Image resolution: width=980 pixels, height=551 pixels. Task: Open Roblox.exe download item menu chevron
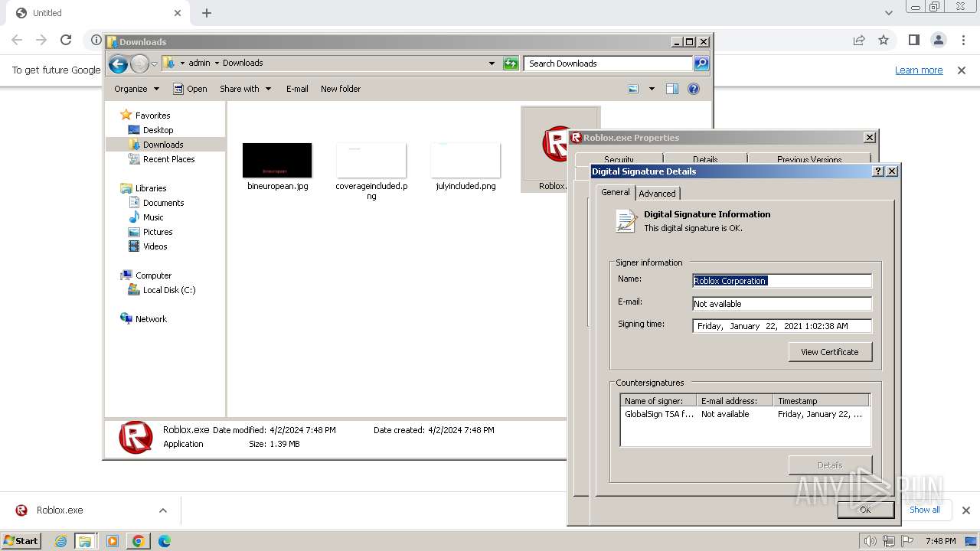coord(162,510)
